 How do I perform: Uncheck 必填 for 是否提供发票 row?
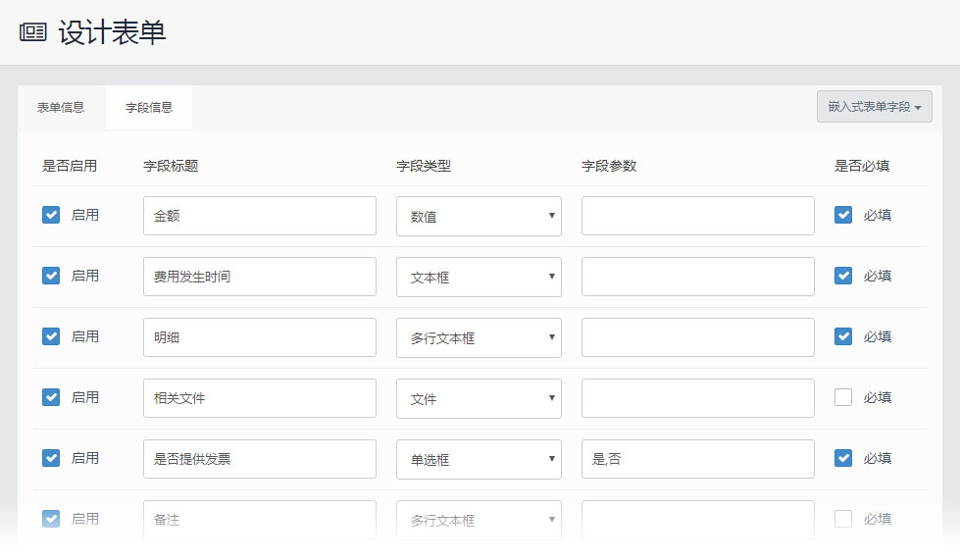[x=843, y=458]
